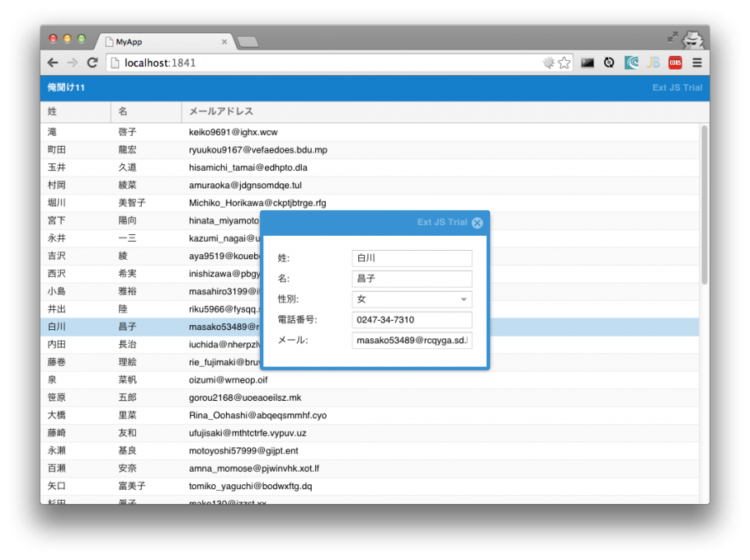Click the circular-arrow sync extension icon

609,62
